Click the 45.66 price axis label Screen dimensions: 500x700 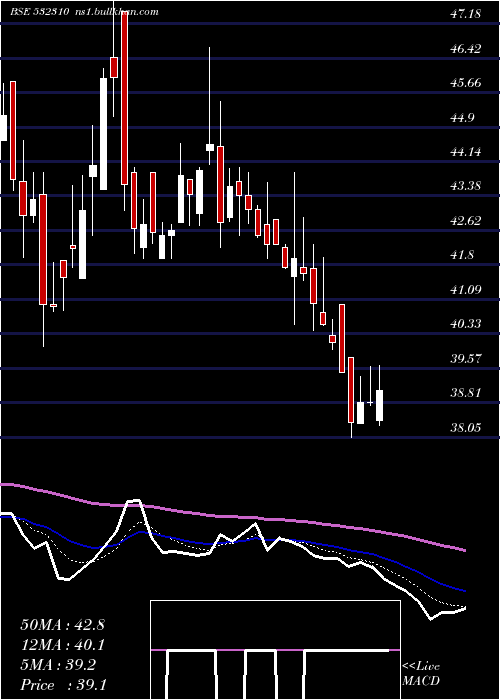point(465,83)
